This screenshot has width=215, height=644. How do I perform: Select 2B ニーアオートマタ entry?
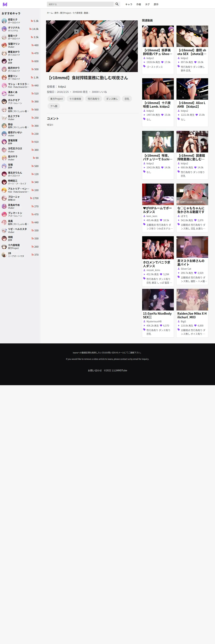coord(20,255)
